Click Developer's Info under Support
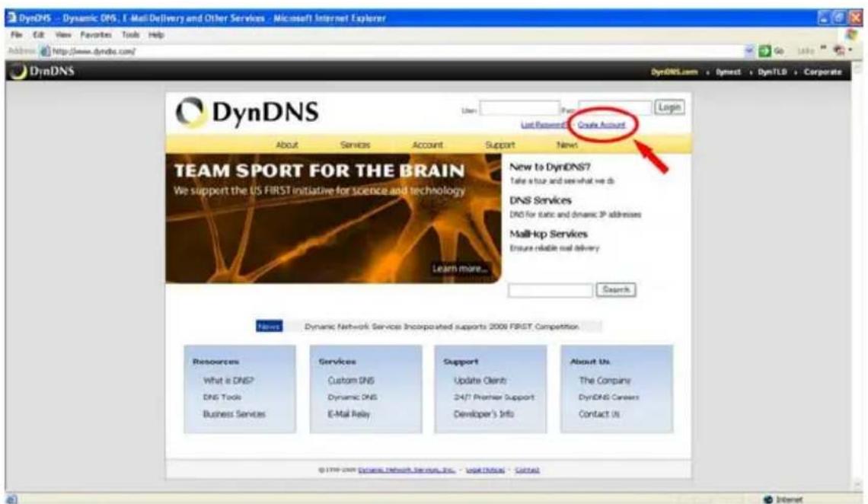Viewport: 868px width, 504px height. 483,414
